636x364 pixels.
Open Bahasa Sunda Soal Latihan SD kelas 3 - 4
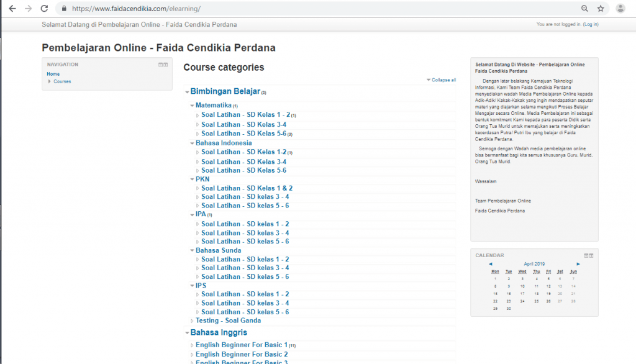point(245,268)
